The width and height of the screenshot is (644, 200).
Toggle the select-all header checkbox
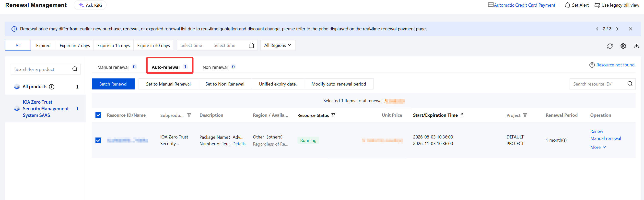click(98, 115)
